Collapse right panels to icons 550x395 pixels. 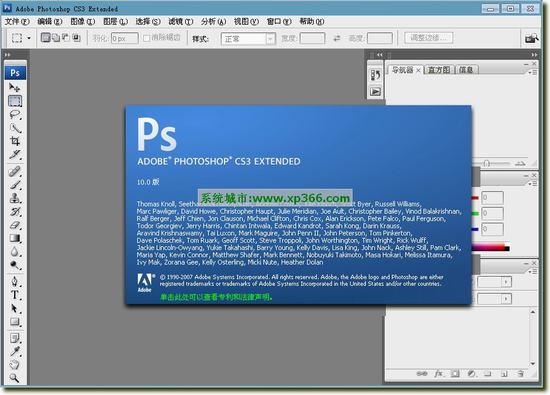(x=534, y=55)
